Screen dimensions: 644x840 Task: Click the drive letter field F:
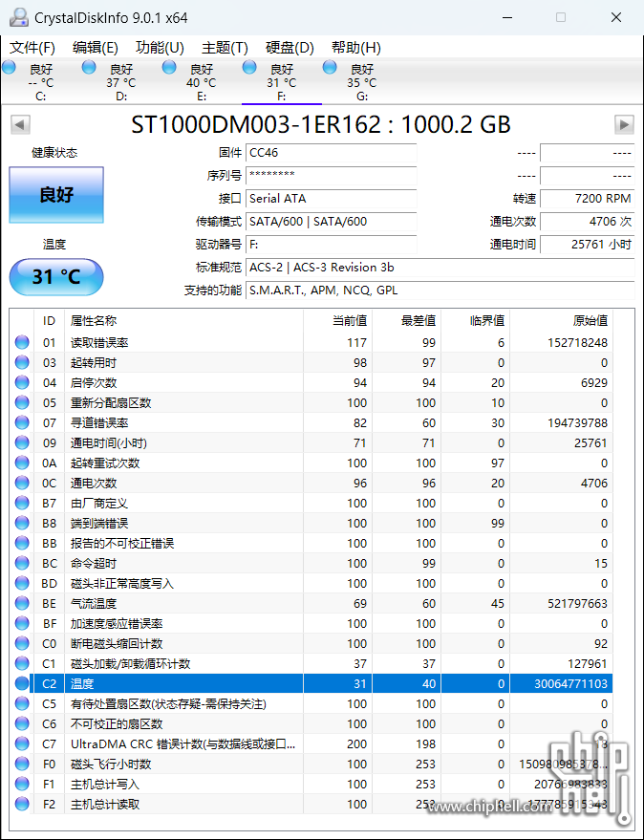point(332,245)
